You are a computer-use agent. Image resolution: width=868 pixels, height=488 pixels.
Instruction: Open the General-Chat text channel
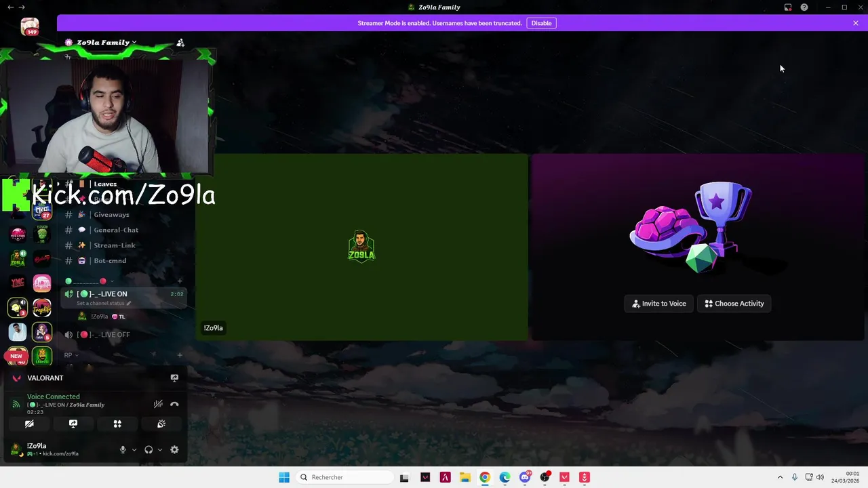[116, 230]
